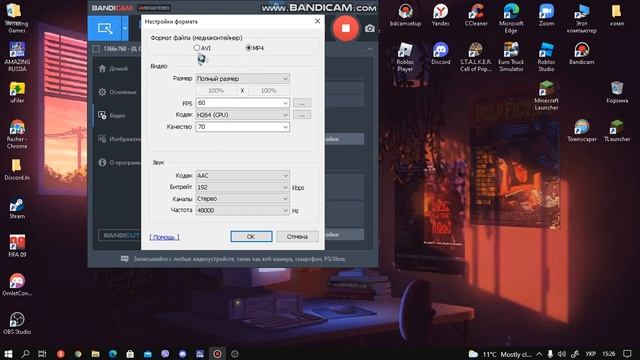
Task: Open the OmletCon desktop icon
Action: pos(17,285)
